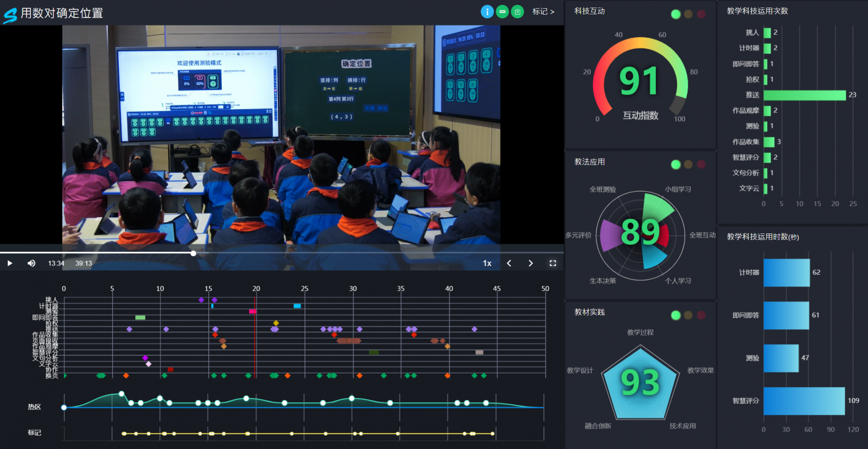Expand the 标记 panel
868x449 pixels.
click(543, 11)
